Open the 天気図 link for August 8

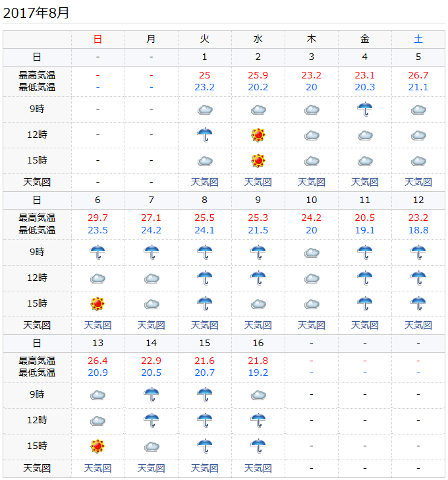pos(205,325)
